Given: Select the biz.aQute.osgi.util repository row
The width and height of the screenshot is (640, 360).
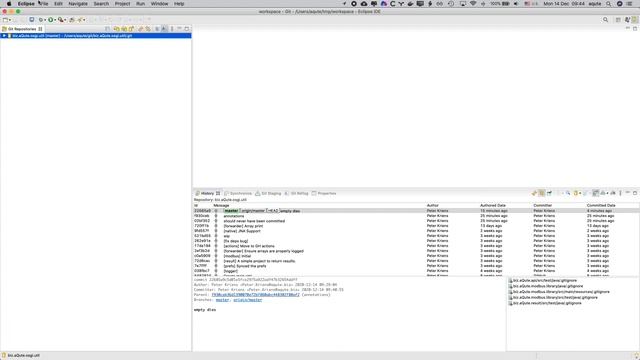Looking at the screenshot, I should click(96, 36).
